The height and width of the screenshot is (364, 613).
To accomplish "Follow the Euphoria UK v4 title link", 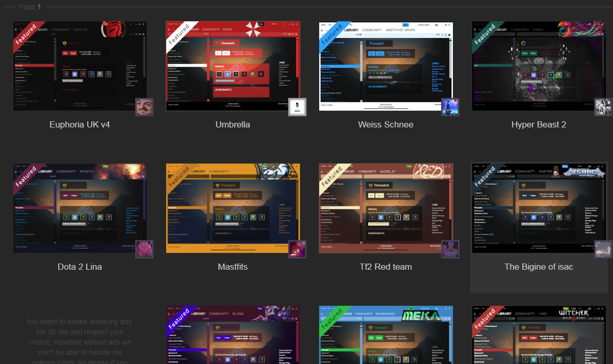I will [x=80, y=124].
